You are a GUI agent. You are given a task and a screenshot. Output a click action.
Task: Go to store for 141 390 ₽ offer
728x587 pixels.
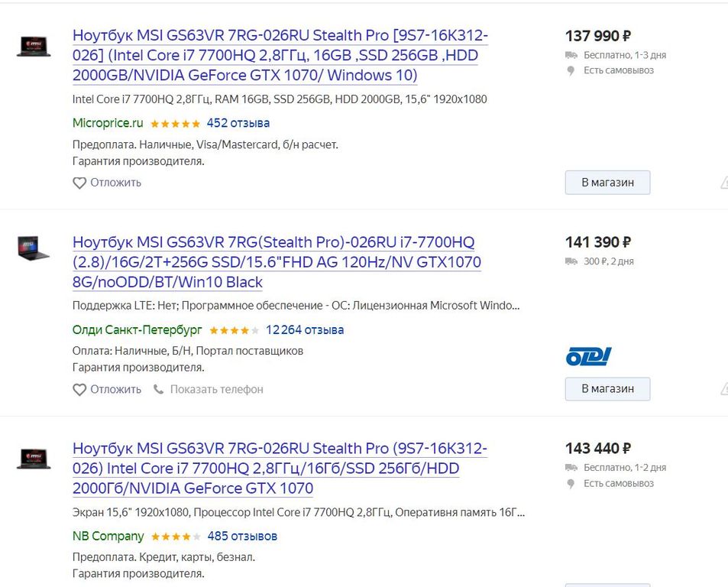607,389
